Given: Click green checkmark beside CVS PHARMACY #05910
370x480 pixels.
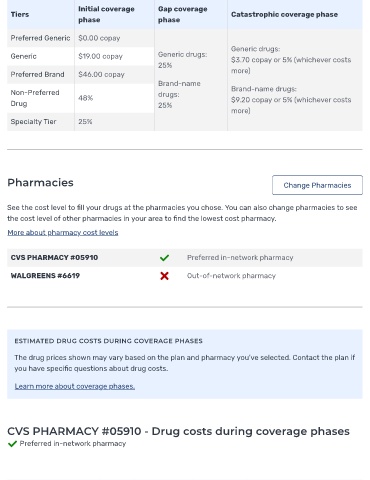Looking at the screenshot, I should [x=164, y=258].
